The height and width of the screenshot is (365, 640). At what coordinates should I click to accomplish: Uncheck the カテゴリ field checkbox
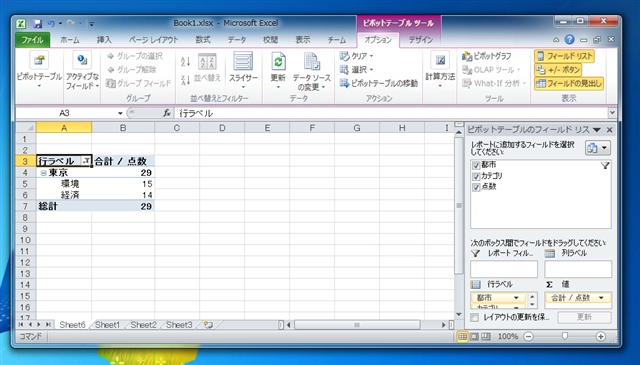point(476,176)
